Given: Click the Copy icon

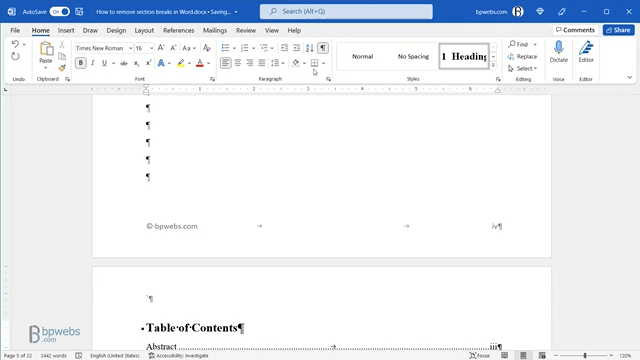Looking at the screenshot, I should point(62,56).
